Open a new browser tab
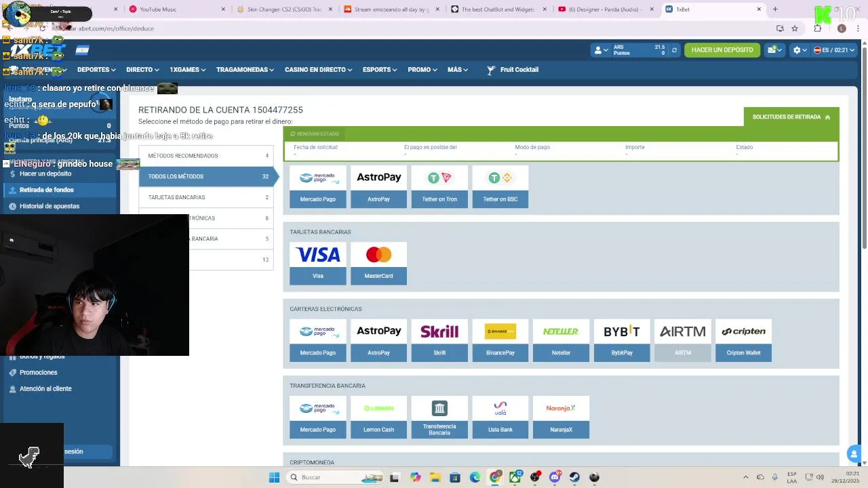 tap(775, 9)
